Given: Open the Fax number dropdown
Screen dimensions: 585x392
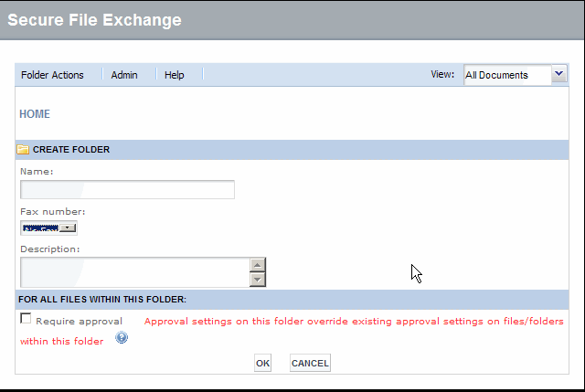Looking at the screenshot, I should pyautogui.click(x=48, y=228).
